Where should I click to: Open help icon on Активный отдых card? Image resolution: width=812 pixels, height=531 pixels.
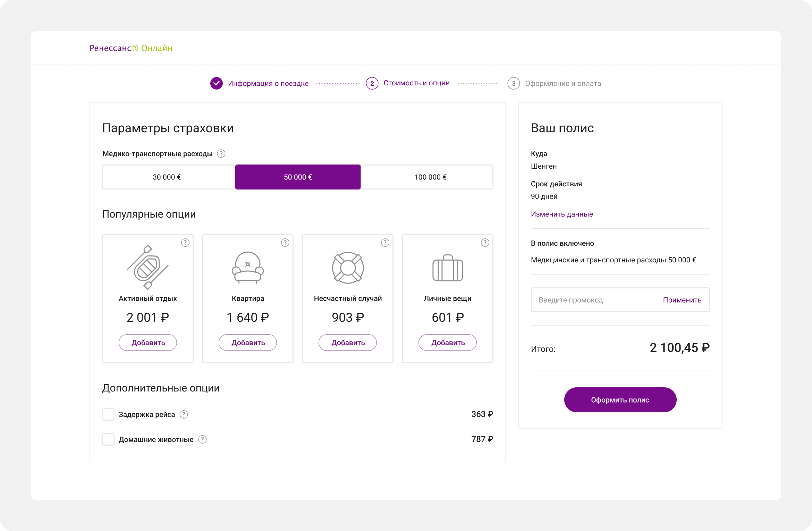[x=185, y=243]
